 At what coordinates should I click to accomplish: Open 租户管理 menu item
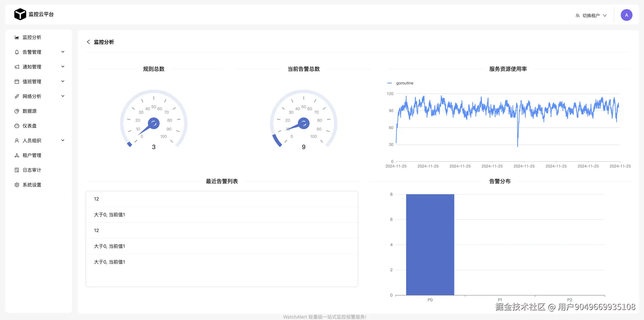39,155
